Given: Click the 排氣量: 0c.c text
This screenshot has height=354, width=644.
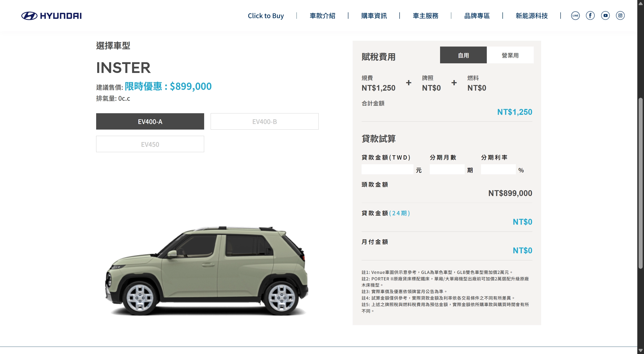Looking at the screenshot, I should 113,98.
